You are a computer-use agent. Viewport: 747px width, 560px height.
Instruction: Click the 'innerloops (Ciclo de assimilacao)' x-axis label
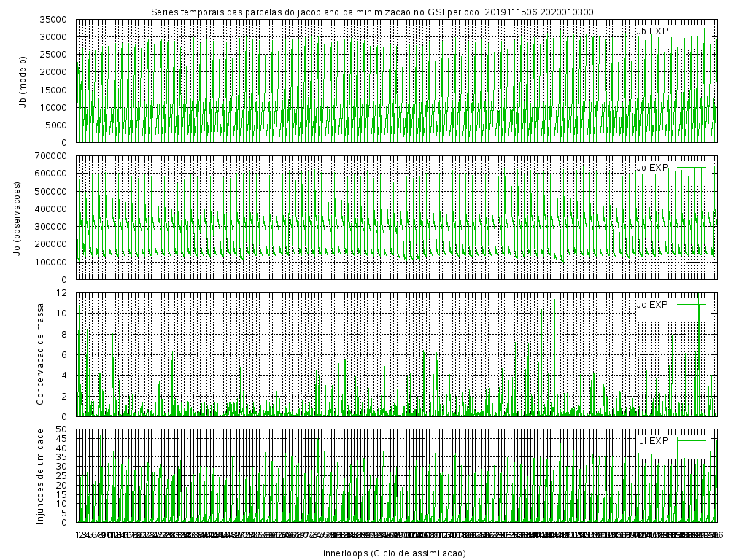[394, 553]
